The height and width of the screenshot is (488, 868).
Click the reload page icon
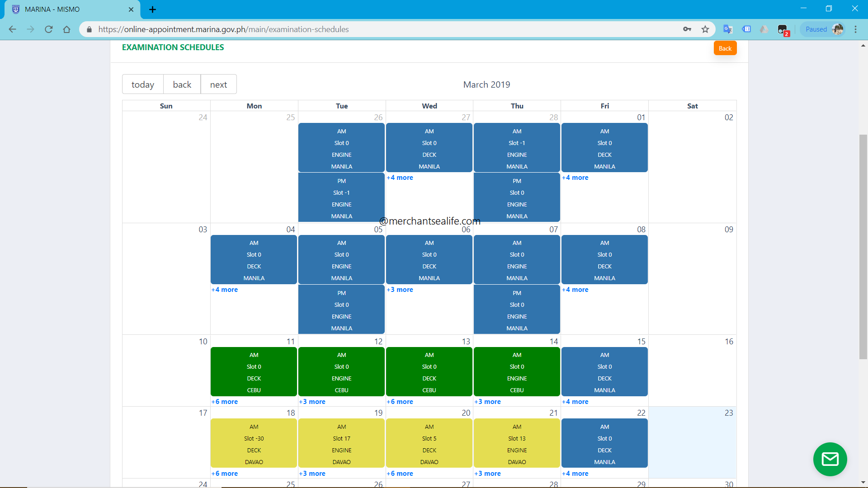point(49,29)
